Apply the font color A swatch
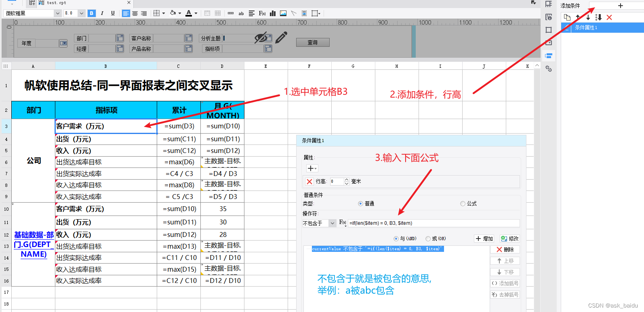The width and height of the screenshot is (644, 312). point(189,13)
